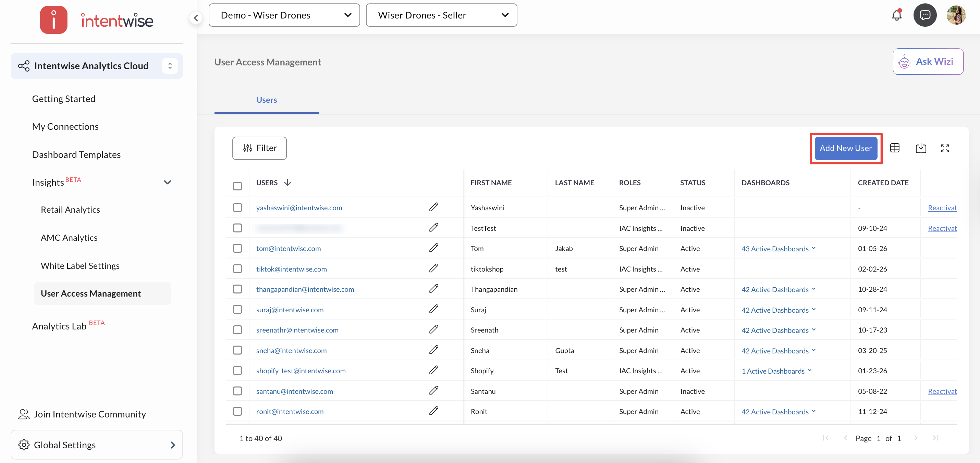Open Wiser Drones - Seller dropdown
The image size is (980, 463).
coord(441,15)
